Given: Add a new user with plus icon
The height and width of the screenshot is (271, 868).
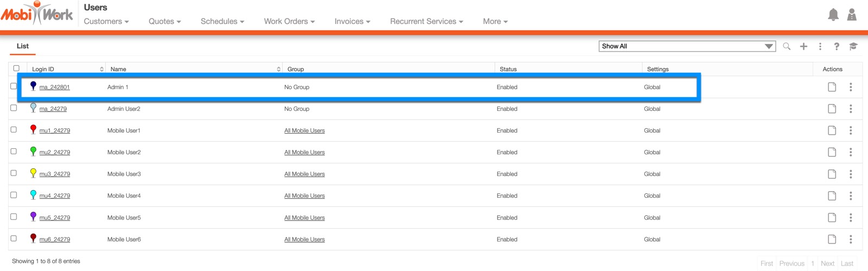Looking at the screenshot, I should [x=803, y=47].
